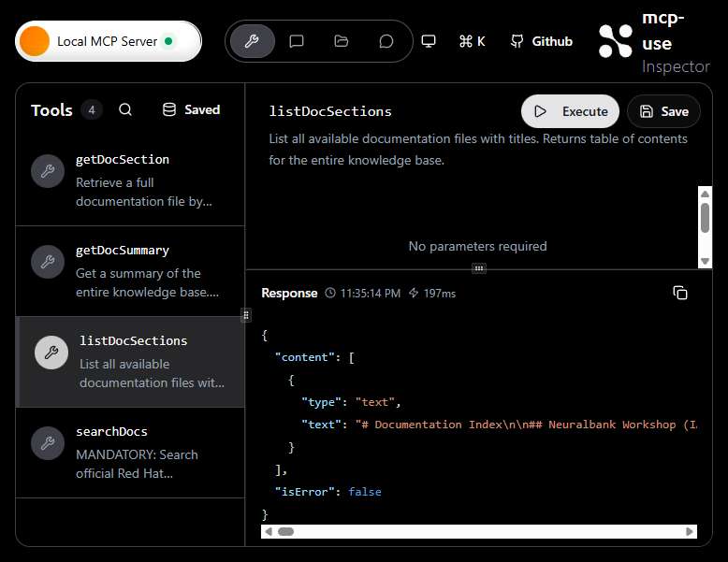Click the searchDocs wrench icon

coord(48,443)
